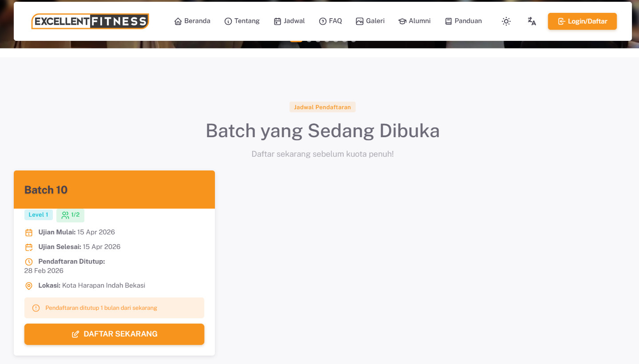Click the home icon beside Beranda
This screenshot has height=364, width=639.
tap(178, 21)
